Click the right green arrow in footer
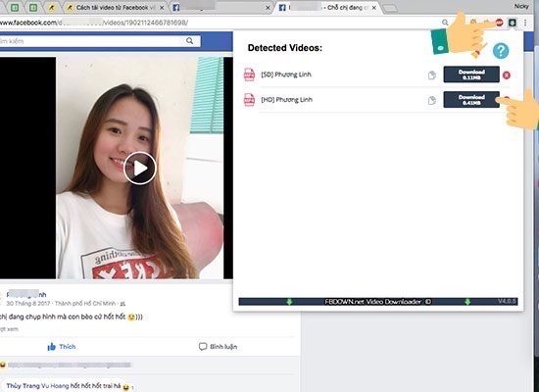This screenshot has height=392, width=539. [467, 302]
